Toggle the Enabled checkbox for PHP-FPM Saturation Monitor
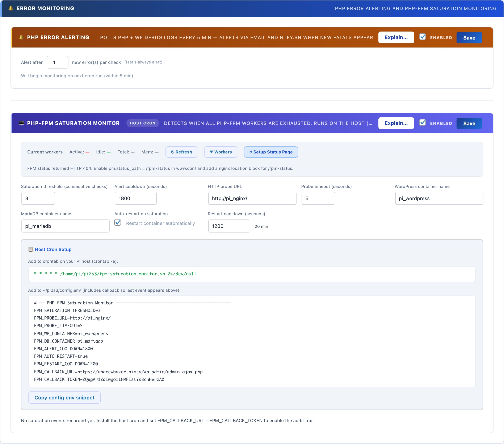 (422, 122)
